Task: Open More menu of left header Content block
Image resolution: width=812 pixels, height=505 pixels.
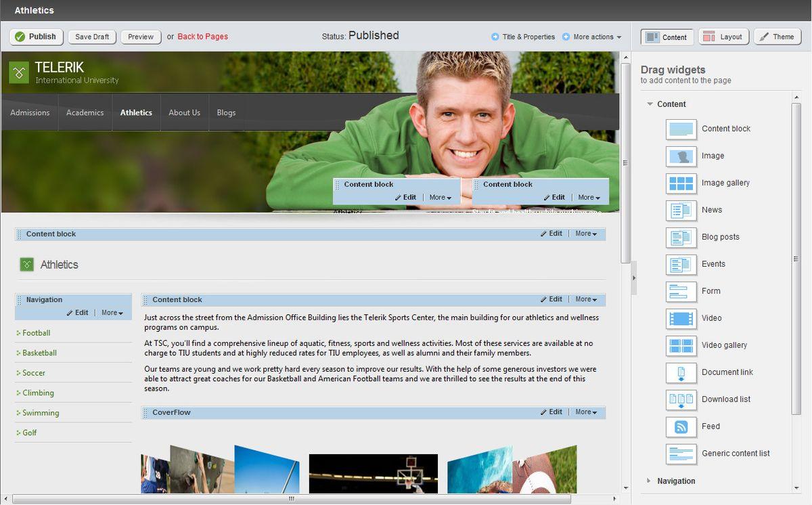Action: click(441, 198)
